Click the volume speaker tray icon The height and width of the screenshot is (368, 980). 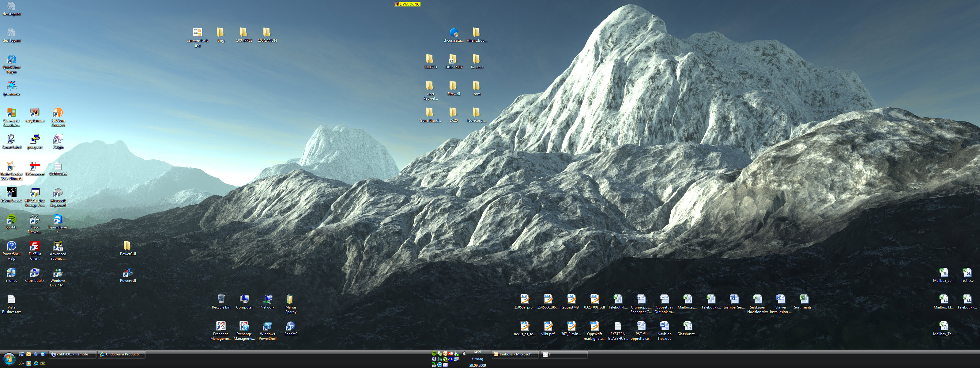[464, 354]
